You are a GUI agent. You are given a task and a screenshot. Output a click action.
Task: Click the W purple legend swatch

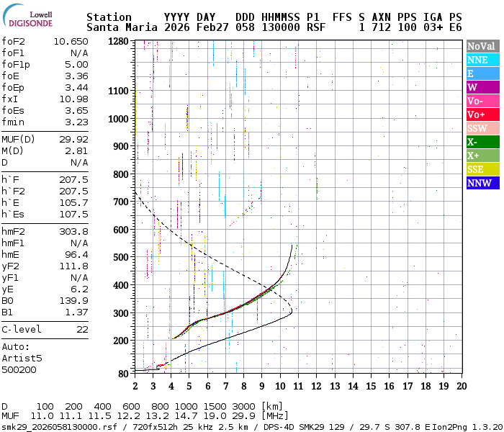[480, 87]
